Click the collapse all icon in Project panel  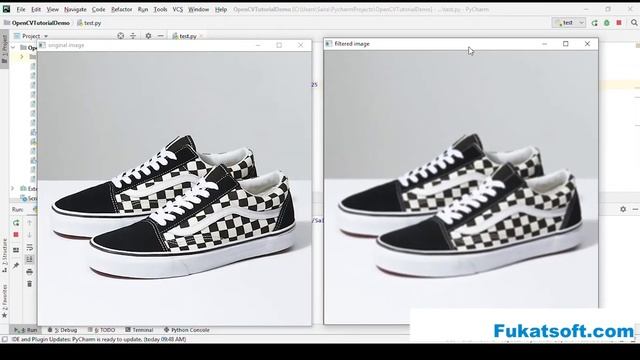(x=133, y=36)
